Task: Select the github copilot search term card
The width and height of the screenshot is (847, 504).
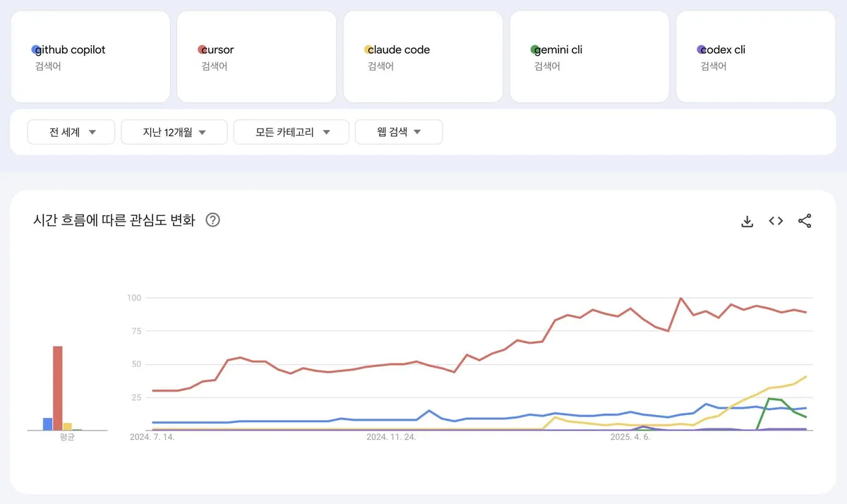Action: (90, 56)
